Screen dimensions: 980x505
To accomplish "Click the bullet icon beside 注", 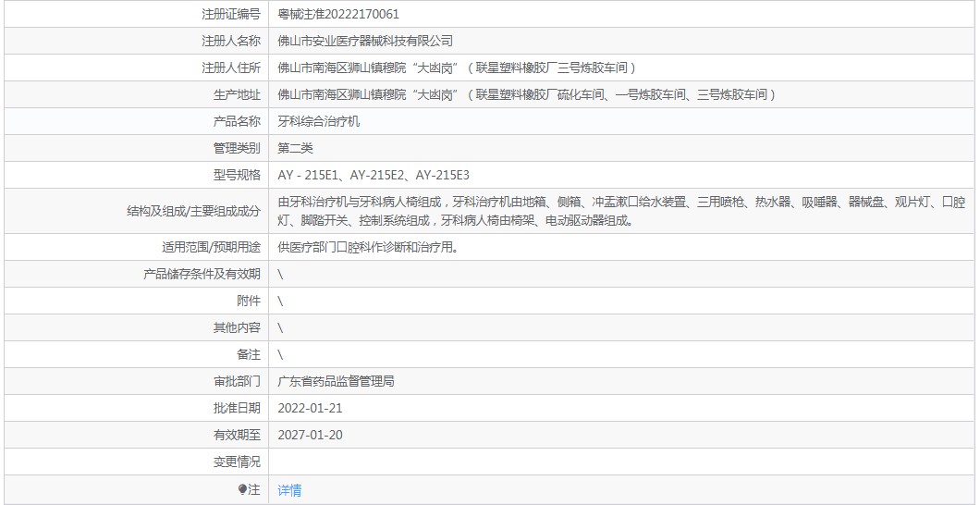I will [242, 490].
